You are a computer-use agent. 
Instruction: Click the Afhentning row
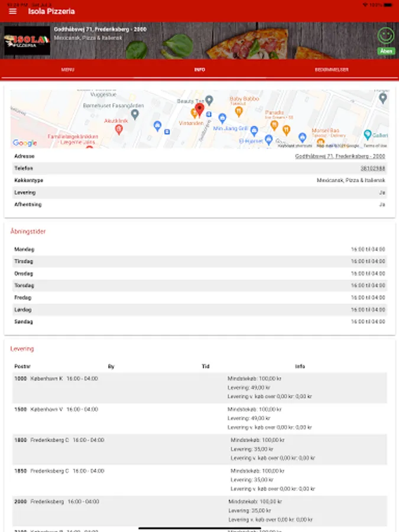pos(200,205)
